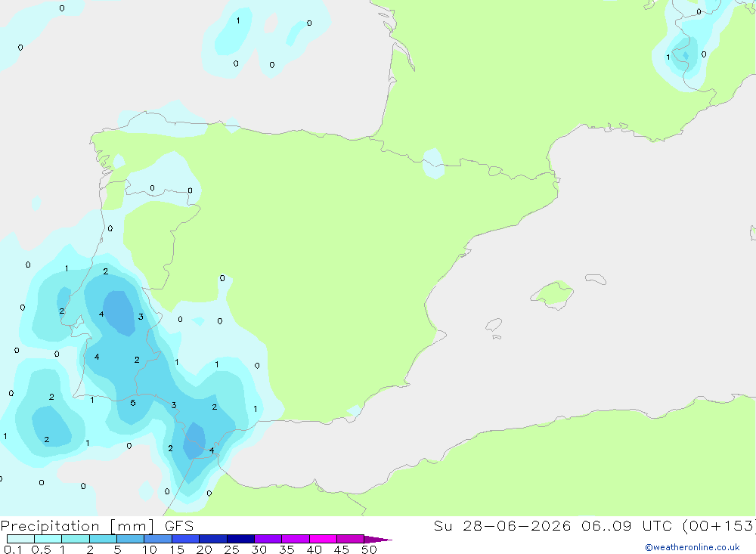Click the "25" legend scale label
The width and height of the screenshot is (756, 554).
click(x=232, y=549)
